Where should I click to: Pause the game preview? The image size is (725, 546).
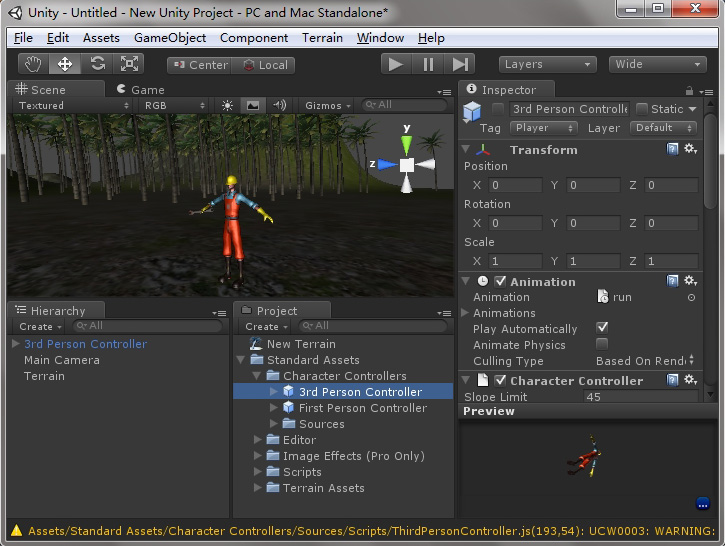428,64
